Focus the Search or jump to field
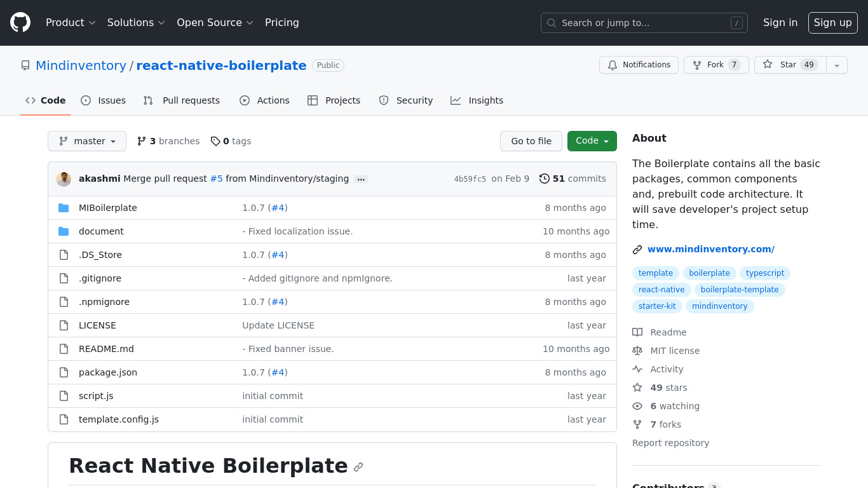 click(644, 23)
